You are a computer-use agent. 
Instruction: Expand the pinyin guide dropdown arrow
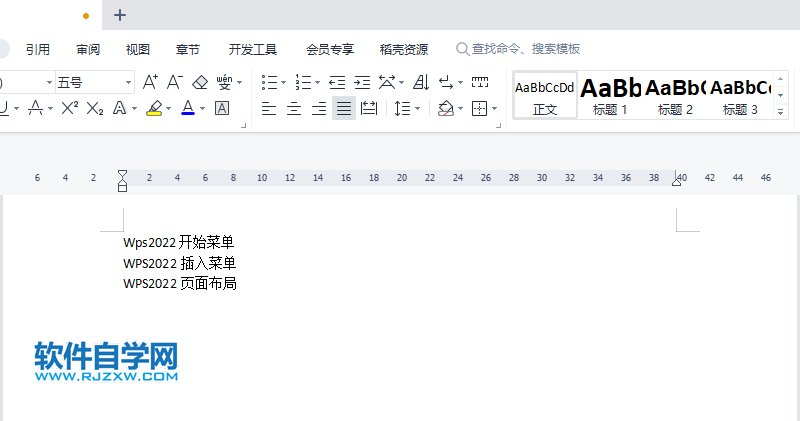(x=240, y=83)
